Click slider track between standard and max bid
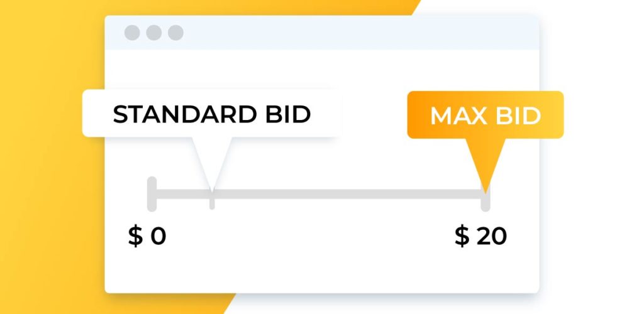 click(x=347, y=194)
